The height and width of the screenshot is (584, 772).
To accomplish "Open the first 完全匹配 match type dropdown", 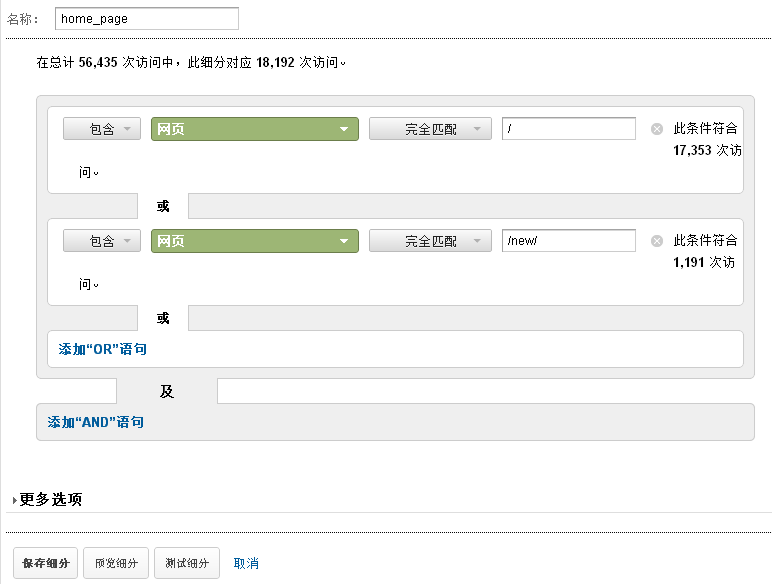I will pyautogui.click(x=430, y=129).
